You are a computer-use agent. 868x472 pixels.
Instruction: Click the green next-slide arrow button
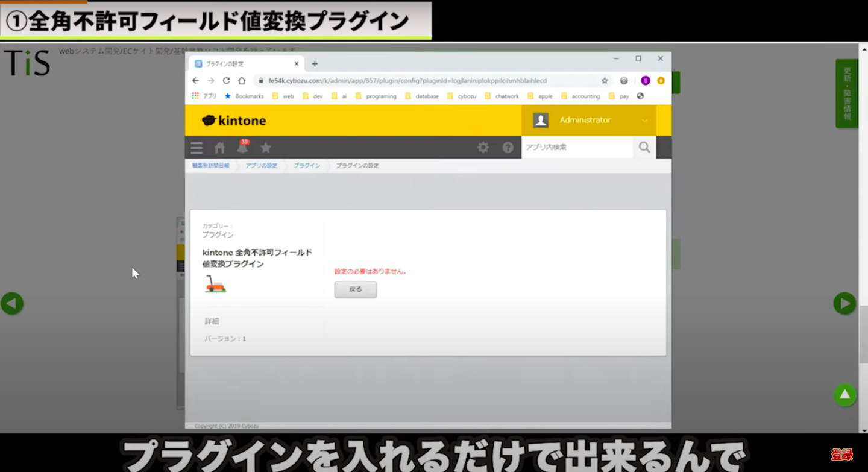click(844, 303)
